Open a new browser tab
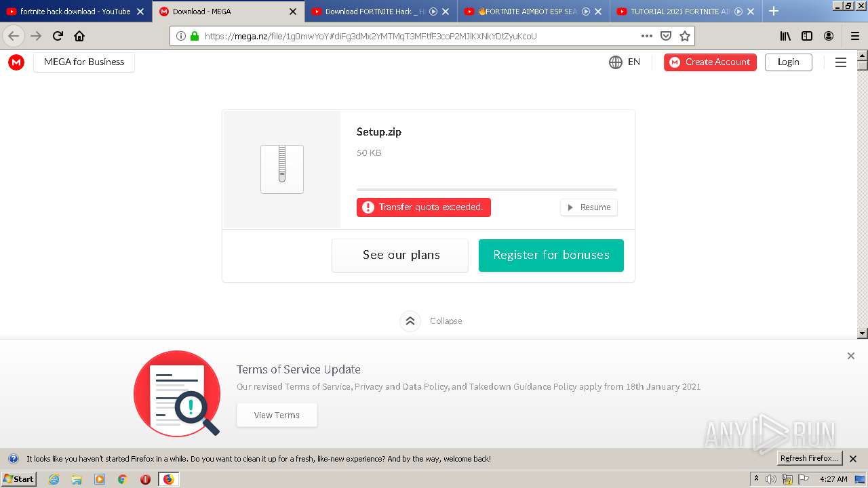868x488 pixels. click(x=774, y=12)
